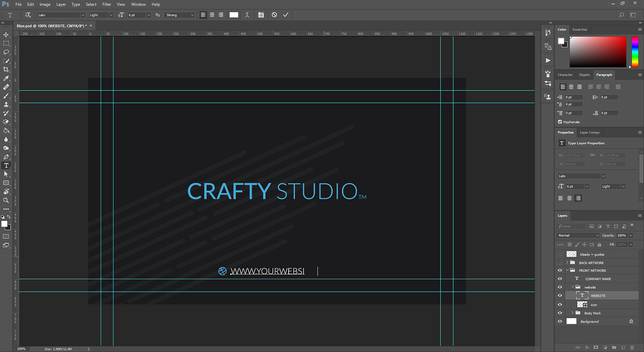The width and height of the screenshot is (644, 352).
Task: Click the text color swatch in options bar
Action: (234, 15)
